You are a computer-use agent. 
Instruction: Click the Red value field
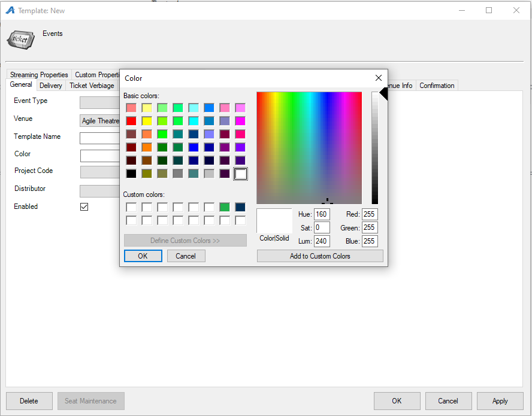370,214
